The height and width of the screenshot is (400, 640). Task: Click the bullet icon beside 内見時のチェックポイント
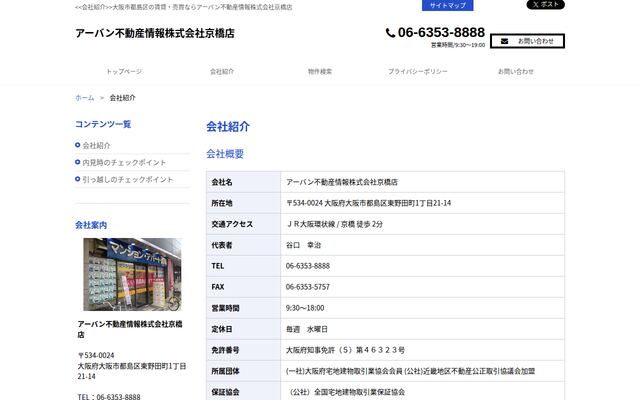point(78,162)
